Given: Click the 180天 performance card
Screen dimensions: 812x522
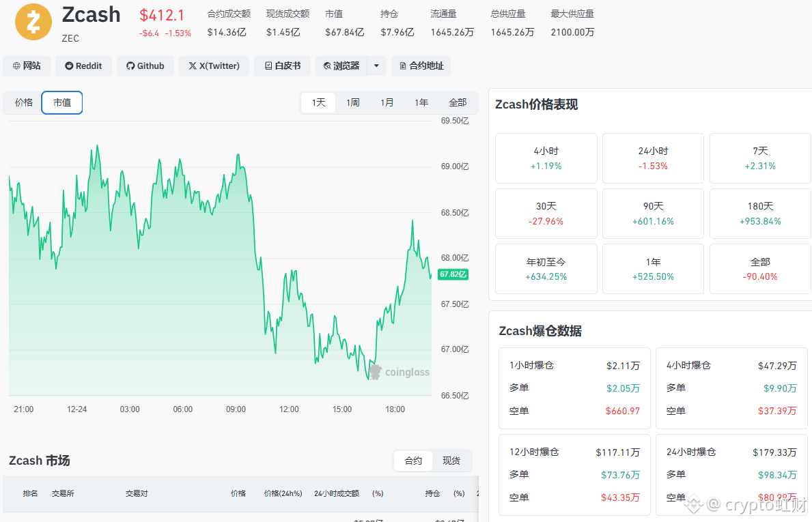Looking at the screenshot, I should (760, 214).
